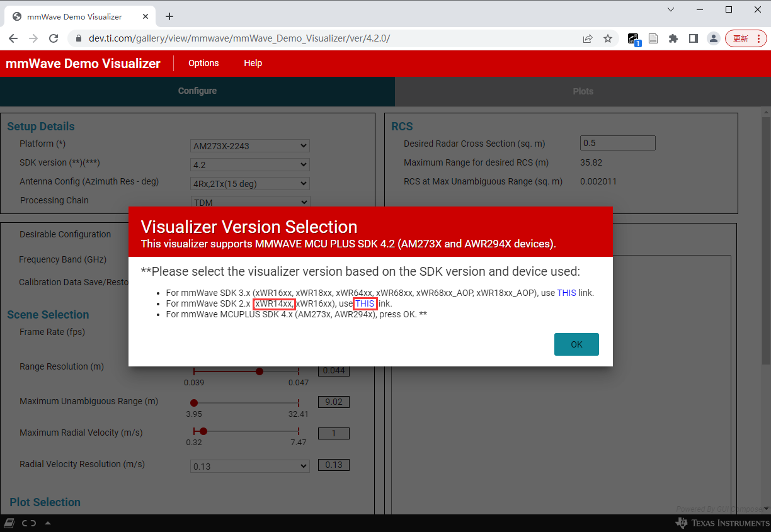The height and width of the screenshot is (532, 771).
Task: Click the link/connection icon in bottom bar
Action: click(29, 523)
